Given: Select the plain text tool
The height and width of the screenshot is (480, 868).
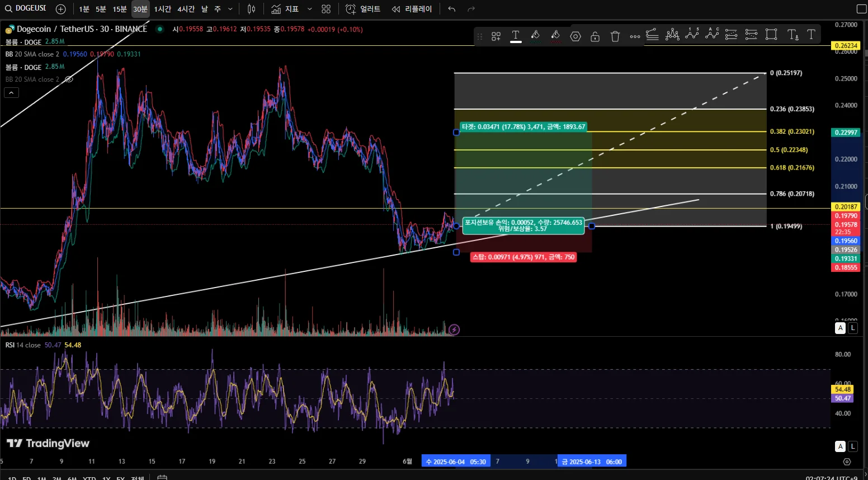Looking at the screenshot, I should pos(811,34).
